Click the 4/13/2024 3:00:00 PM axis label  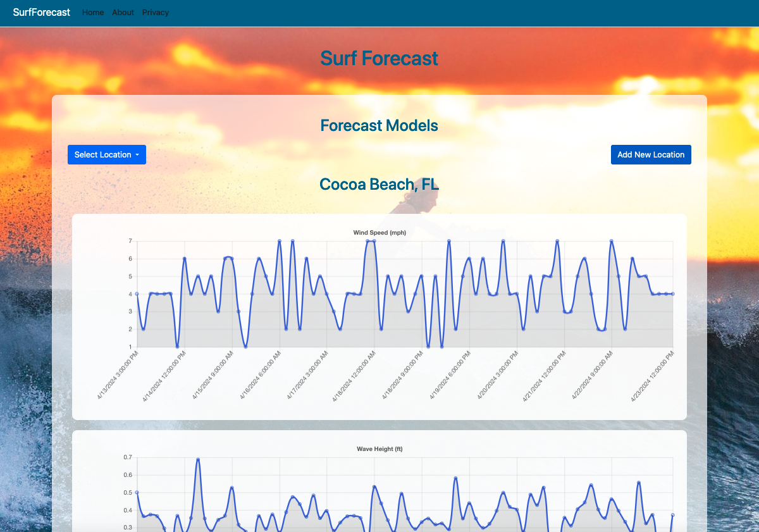[117, 376]
